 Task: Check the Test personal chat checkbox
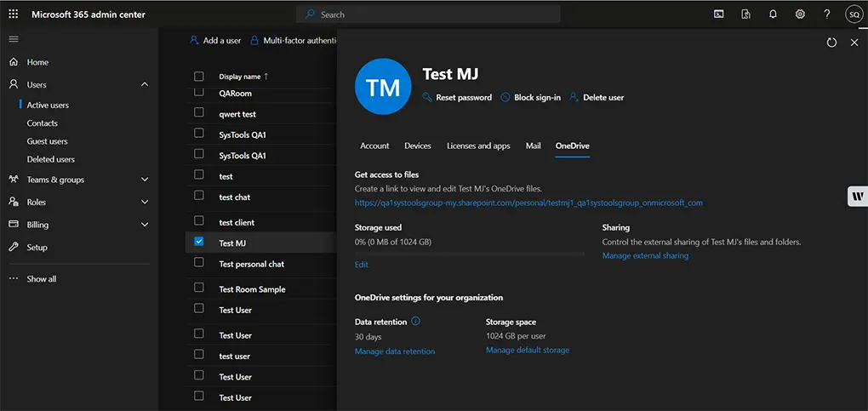point(199,262)
